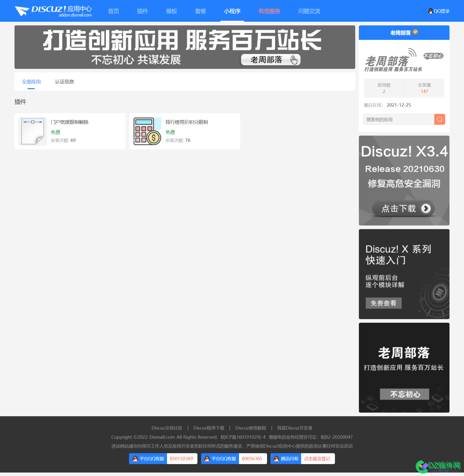
Task: Open the 首页 navigation item
Action: pyautogui.click(x=114, y=11)
